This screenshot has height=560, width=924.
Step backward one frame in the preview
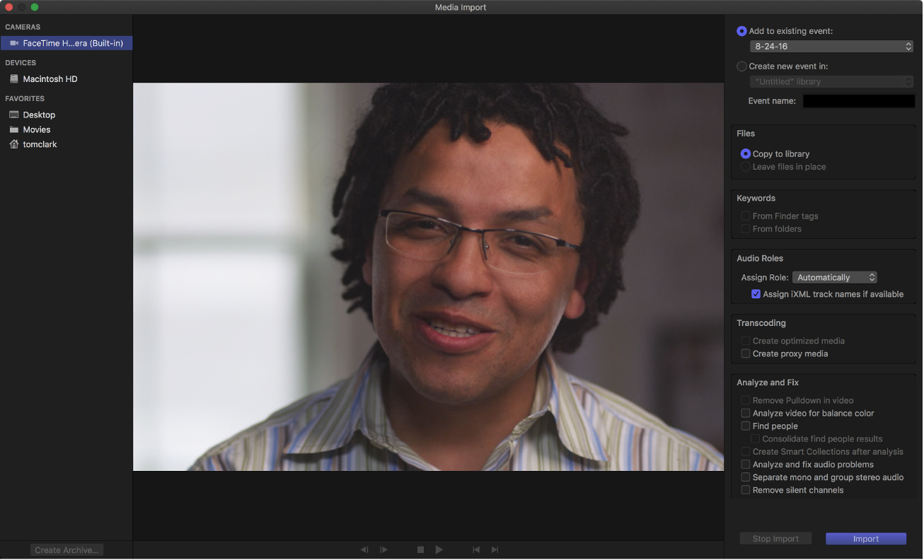tap(364, 549)
